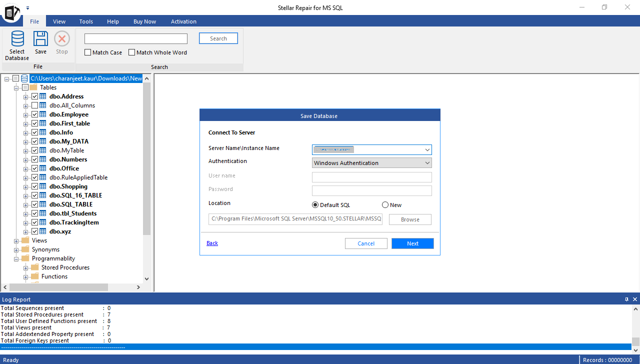The width and height of the screenshot is (640, 364).
Task: Click the Stop icon in ribbon
Action: (62, 39)
